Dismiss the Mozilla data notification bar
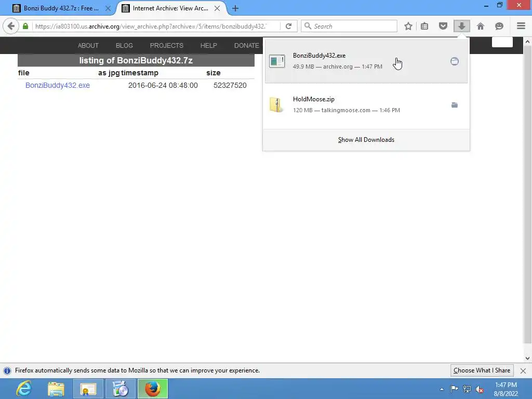 point(523,371)
